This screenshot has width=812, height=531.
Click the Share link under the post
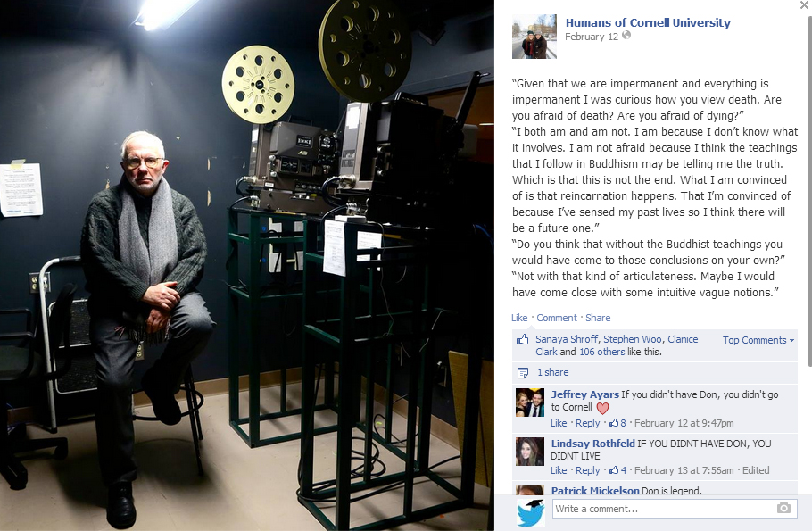(x=598, y=318)
